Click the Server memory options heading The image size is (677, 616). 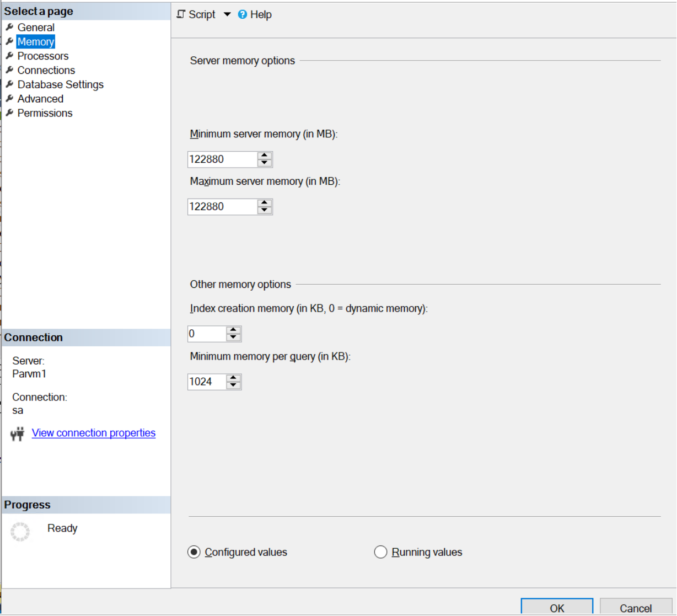pyautogui.click(x=243, y=61)
